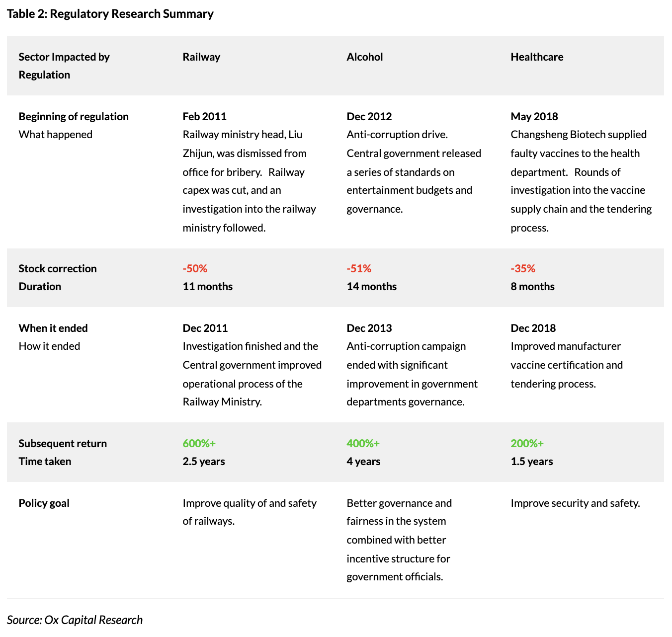
Task: Click the 'Dec 2012' regulation start date
Action: click(x=369, y=117)
